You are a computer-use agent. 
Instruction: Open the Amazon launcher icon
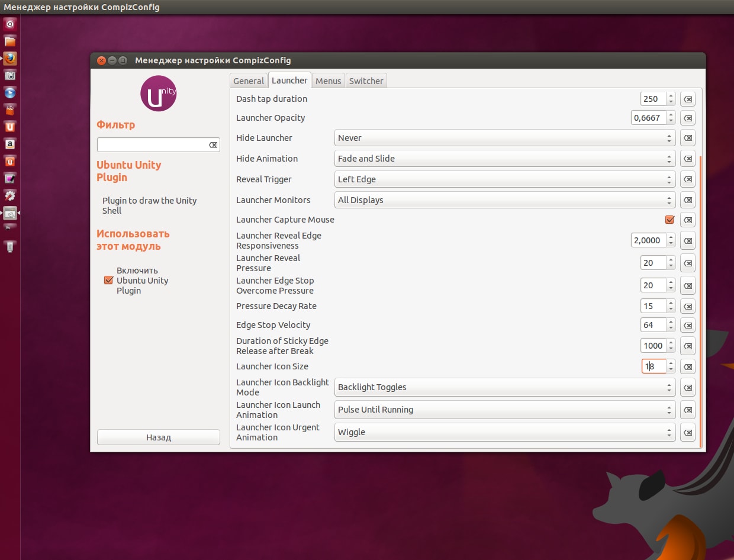pos(10,144)
